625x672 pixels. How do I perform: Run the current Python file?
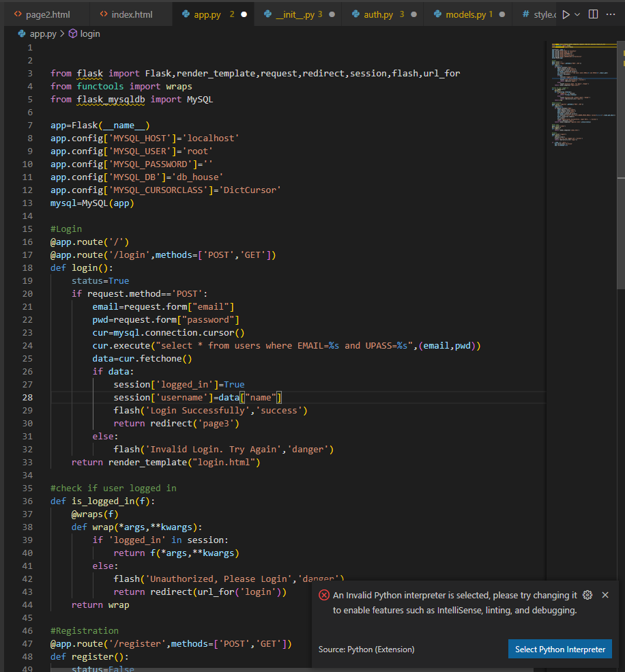pos(566,14)
